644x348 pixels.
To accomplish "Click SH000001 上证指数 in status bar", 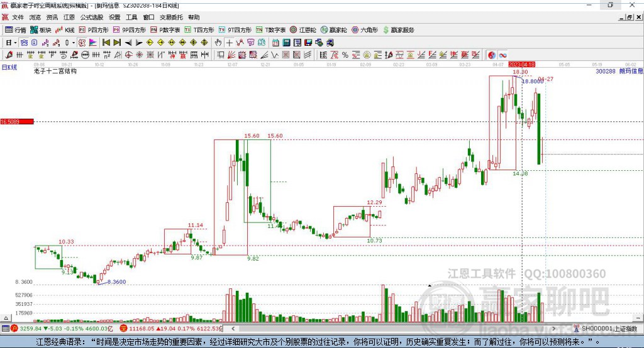I will pyautogui.click(x=609, y=329).
